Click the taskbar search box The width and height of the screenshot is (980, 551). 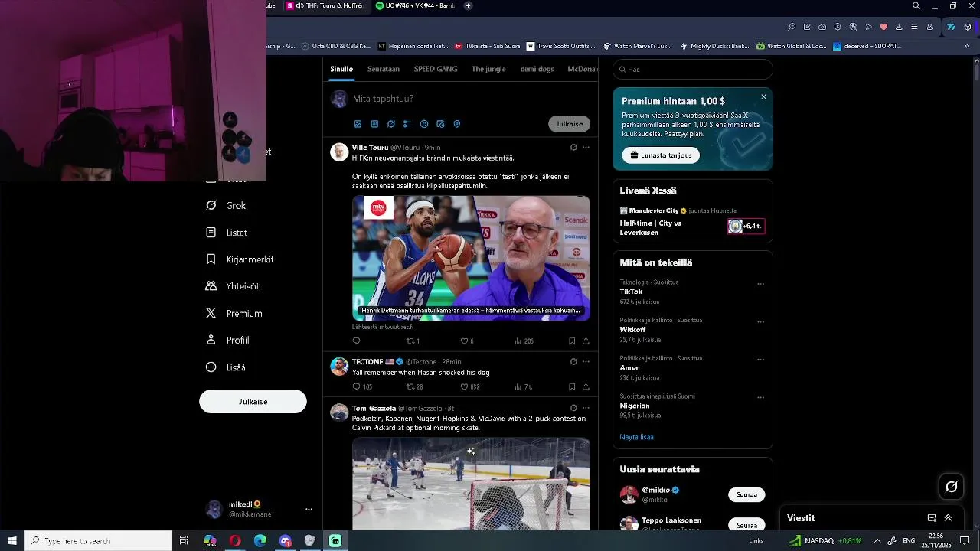pos(98,541)
